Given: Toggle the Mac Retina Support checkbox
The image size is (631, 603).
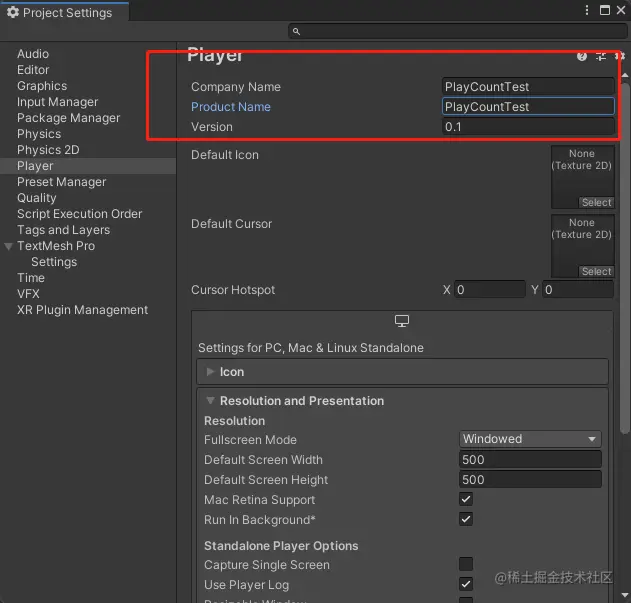Looking at the screenshot, I should point(466,499).
